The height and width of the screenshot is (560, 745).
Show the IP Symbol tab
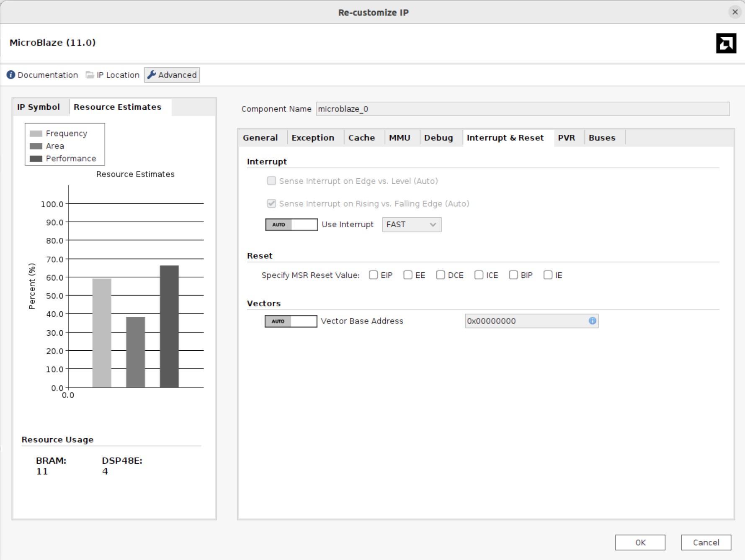39,107
